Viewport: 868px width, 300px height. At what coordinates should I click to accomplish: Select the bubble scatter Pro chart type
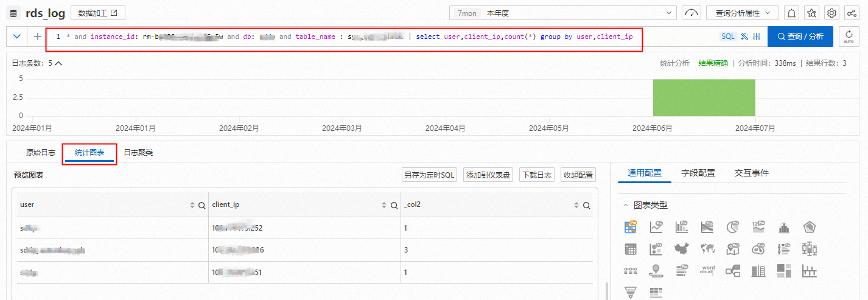[656, 249]
